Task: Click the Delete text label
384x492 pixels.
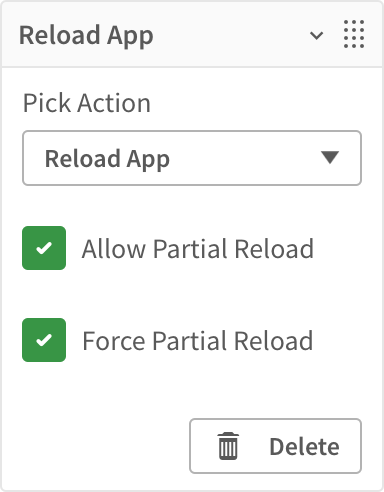Action: click(304, 447)
